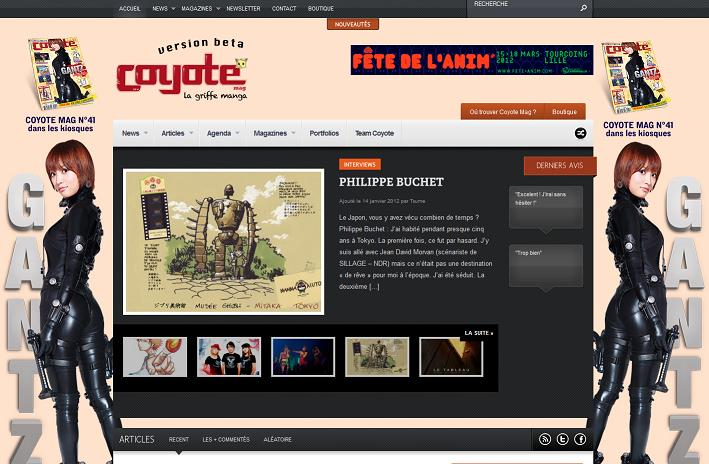Expand main nav Articles arrow

191,133
